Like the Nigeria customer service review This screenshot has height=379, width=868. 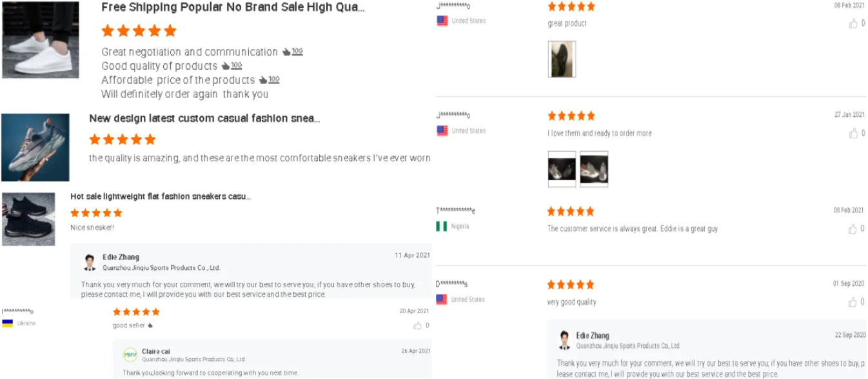point(853,229)
